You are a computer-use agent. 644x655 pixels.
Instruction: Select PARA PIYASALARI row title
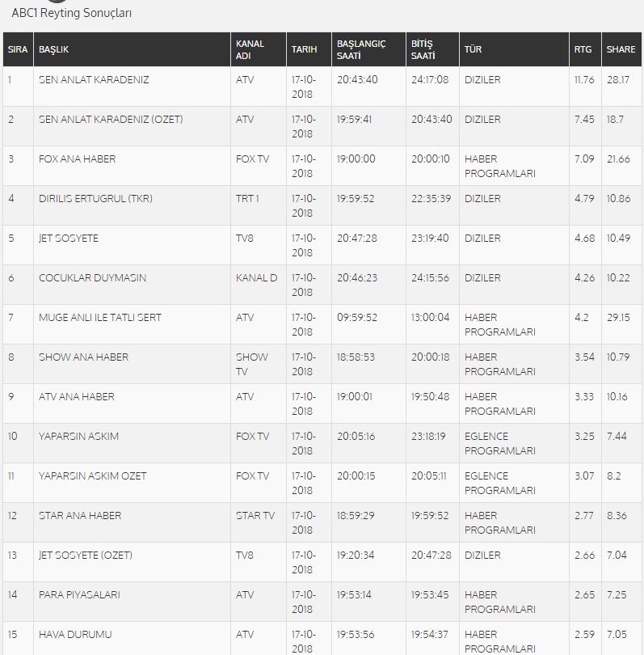coord(79,595)
